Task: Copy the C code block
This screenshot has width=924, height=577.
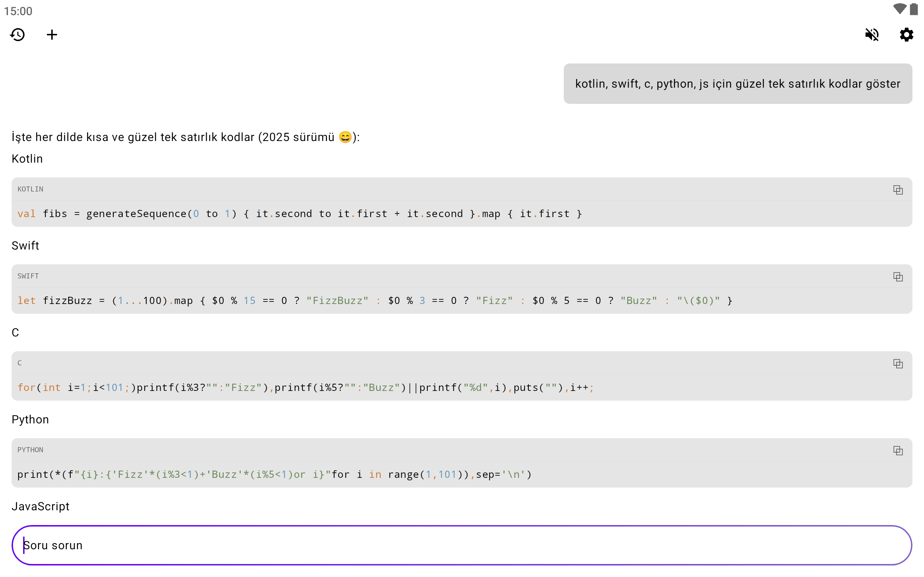Action: (898, 364)
